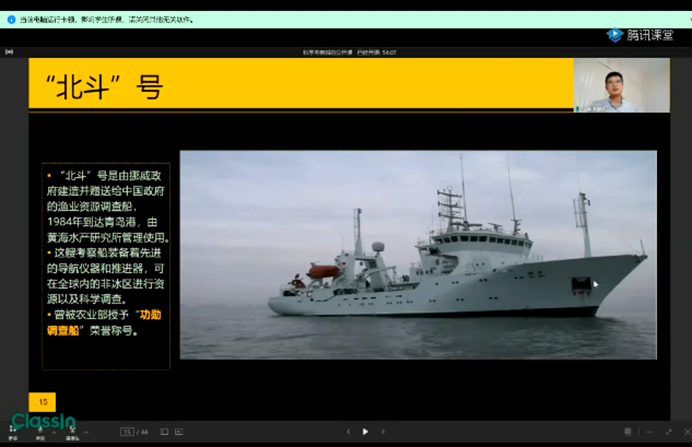
Task: Click the green ClassIn logo watermark
Action: pos(43,422)
